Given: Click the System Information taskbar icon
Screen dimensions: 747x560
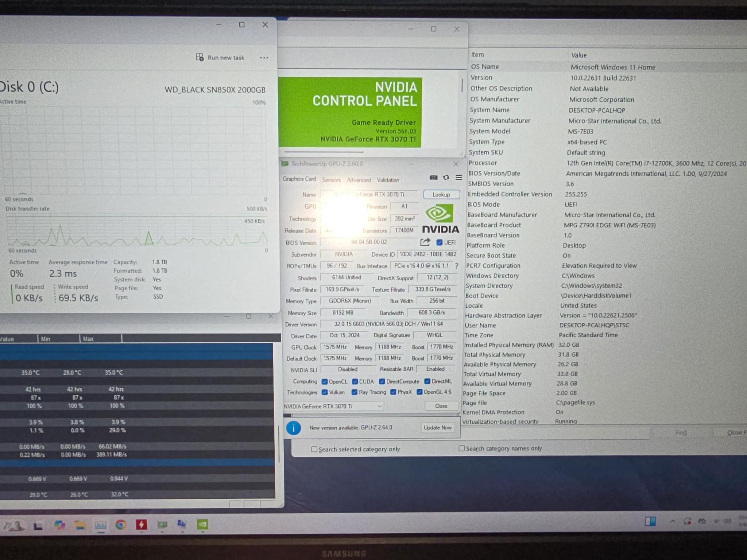Looking at the screenshot, I should pos(182,524).
